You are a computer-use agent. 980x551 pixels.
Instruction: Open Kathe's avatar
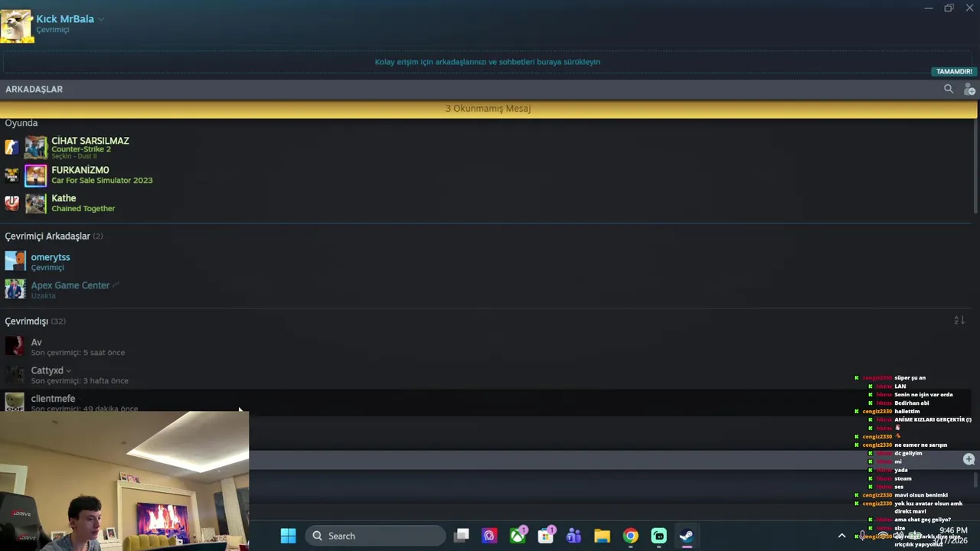pos(36,203)
